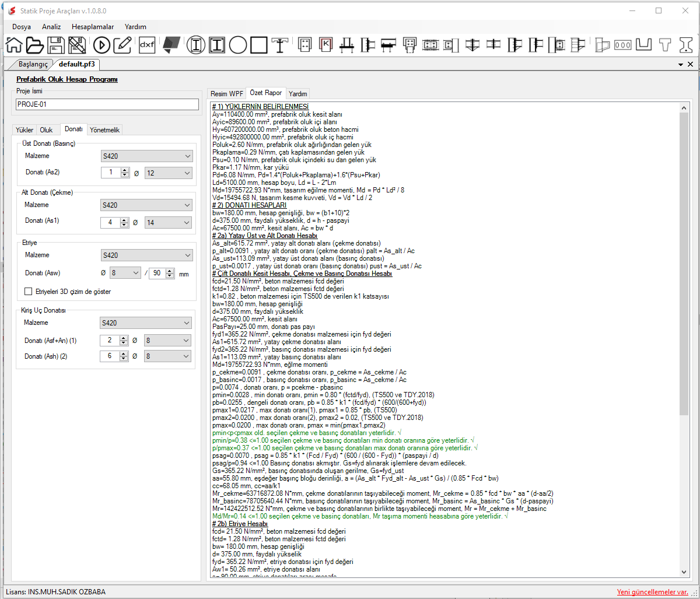Screen dimensions: 700x599
Task: Click the corbel console 3D icon
Action: point(602,44)
